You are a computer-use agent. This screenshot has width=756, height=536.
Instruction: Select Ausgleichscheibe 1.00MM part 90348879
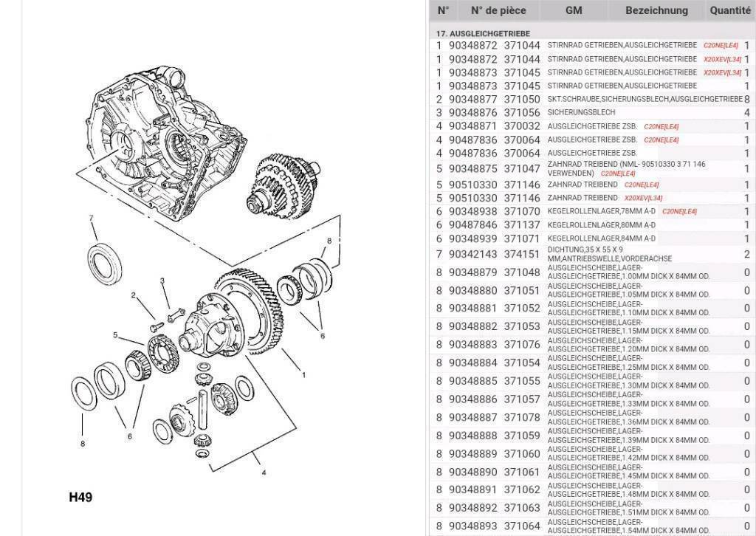coord(593,272)
